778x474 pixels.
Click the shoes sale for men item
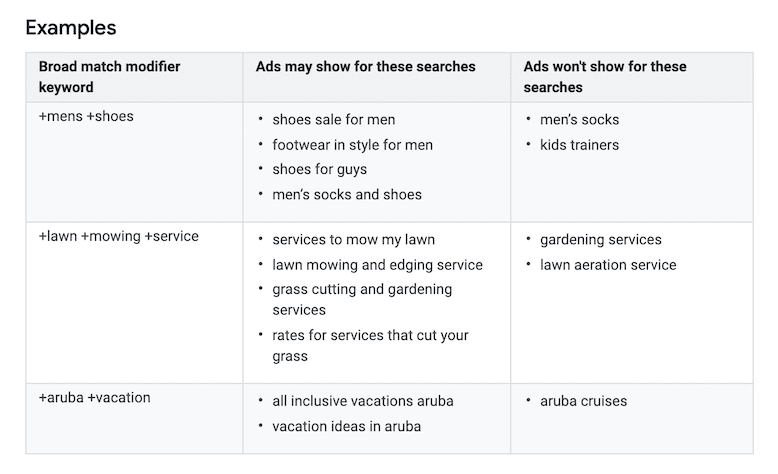(333, 120)
